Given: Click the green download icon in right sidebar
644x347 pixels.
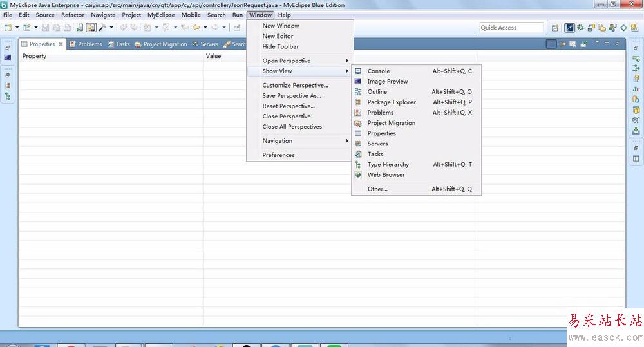Looking at the screenshot, I should (636, 131).
